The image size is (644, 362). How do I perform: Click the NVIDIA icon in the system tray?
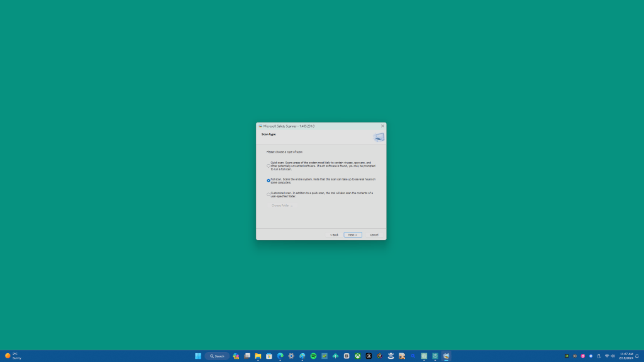pos(567,356)
